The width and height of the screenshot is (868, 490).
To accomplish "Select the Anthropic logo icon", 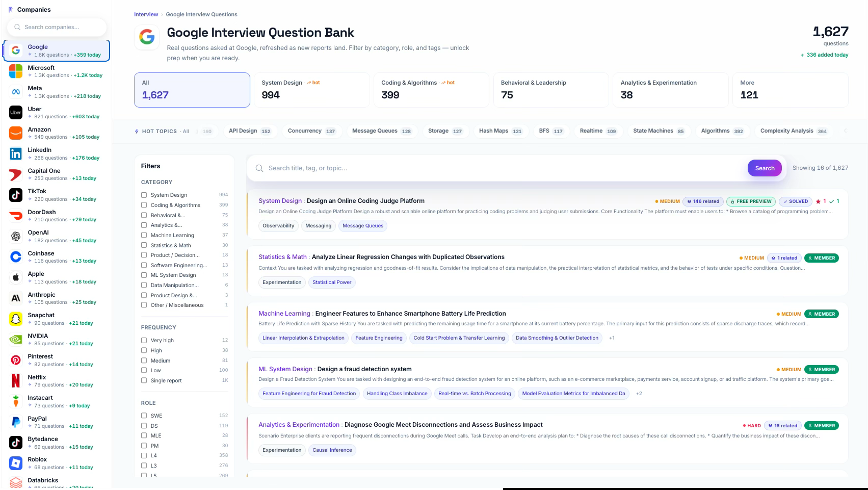I will 16,298.
